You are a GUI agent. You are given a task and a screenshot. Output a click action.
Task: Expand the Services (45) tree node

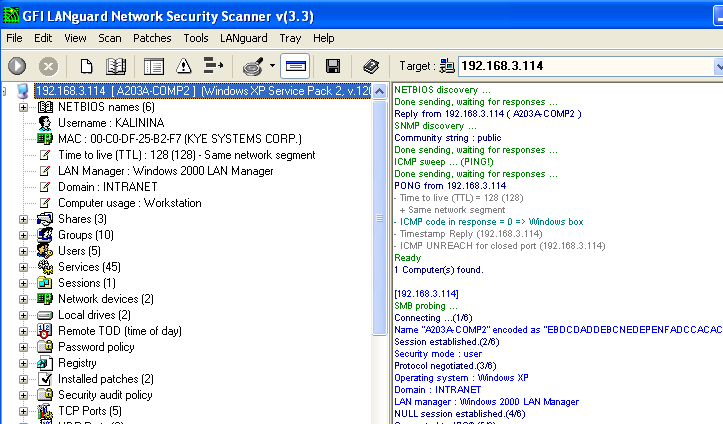click(23, 267)
